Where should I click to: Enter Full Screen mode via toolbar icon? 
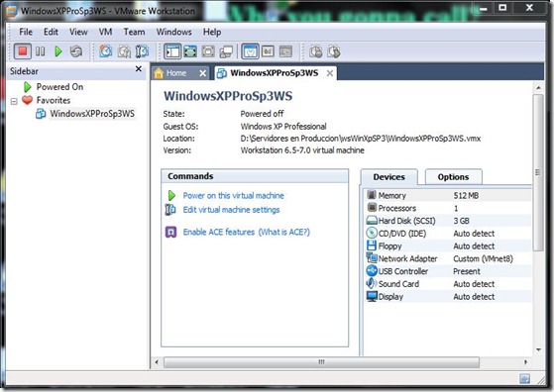(x=208, y=51)
